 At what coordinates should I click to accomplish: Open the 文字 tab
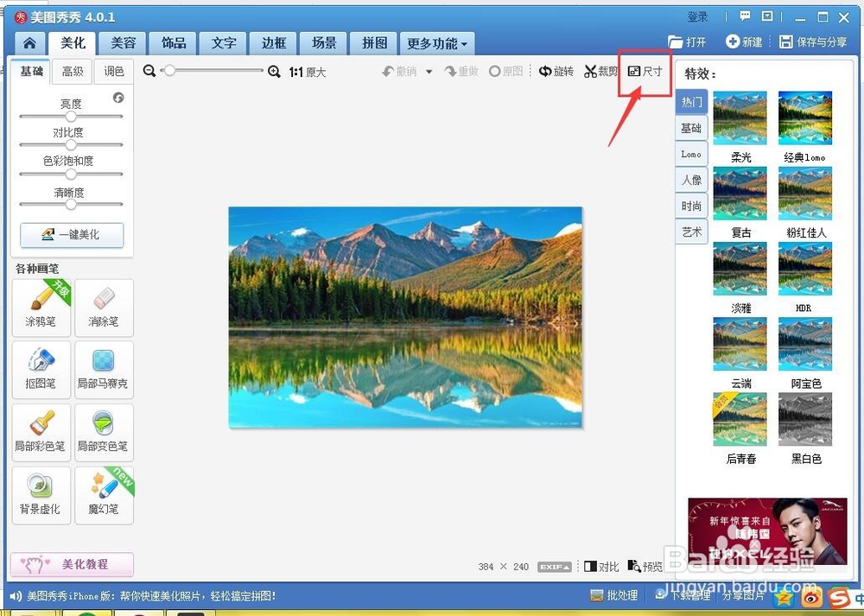click(224, 43)
